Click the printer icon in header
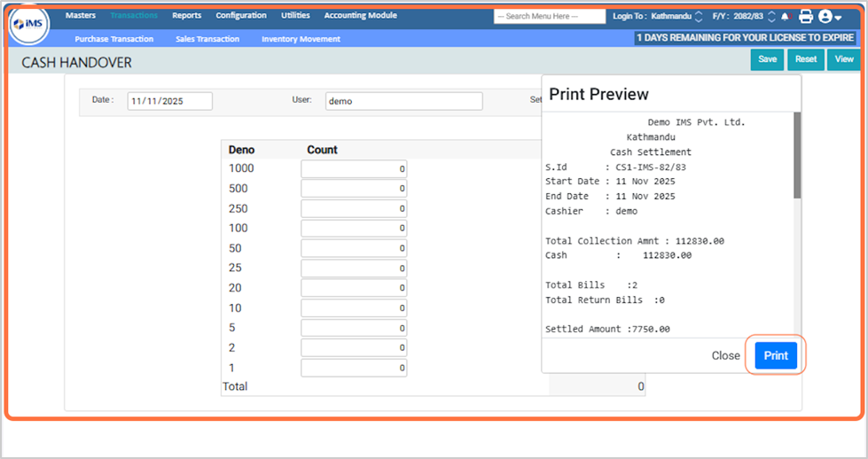Image resolution: width=868 pixels, height=459 pixels. click(806, 16)
